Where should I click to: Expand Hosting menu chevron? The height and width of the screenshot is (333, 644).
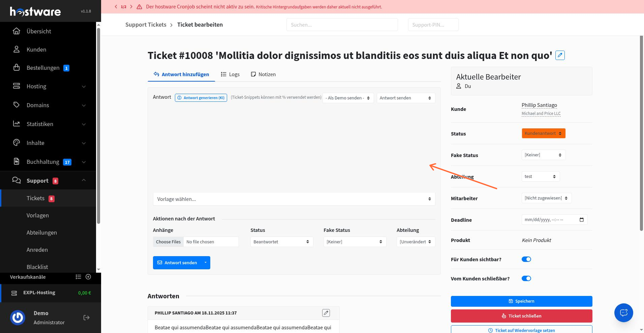tap(84, 87)
